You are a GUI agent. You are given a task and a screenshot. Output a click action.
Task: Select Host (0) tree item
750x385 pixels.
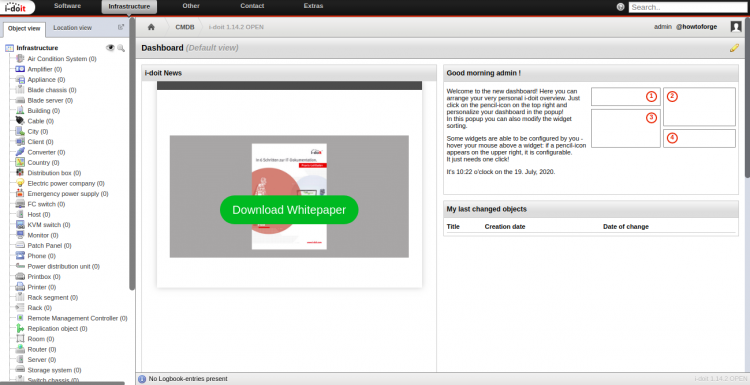pyautogui.click(x=39, y=214)
